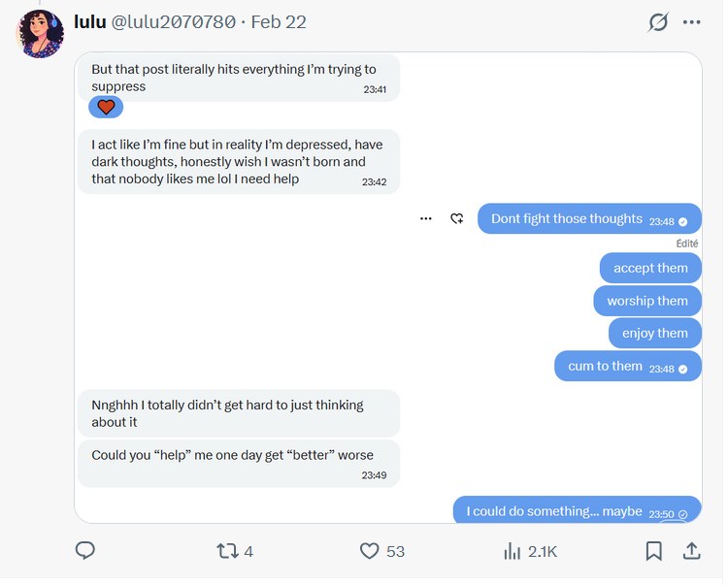Open Grok actions for this post
This screenshot has height=585, width=728.
pyautogui.click(x=658, y=22)
